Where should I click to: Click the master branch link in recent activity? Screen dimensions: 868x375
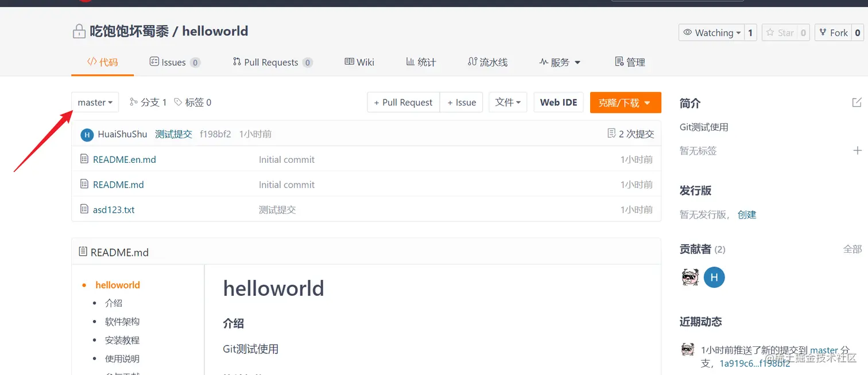coord(824,350)
